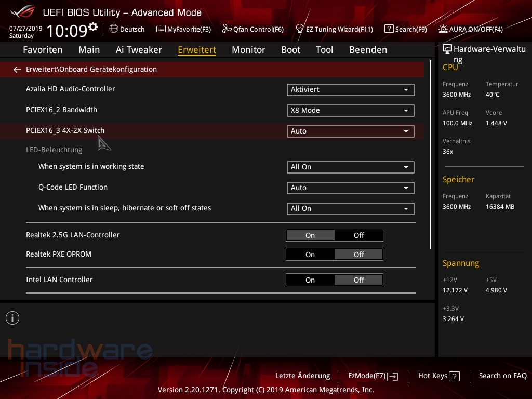Open the Boot tab
This screenshot has height=399, width=532.
point(291,50)
